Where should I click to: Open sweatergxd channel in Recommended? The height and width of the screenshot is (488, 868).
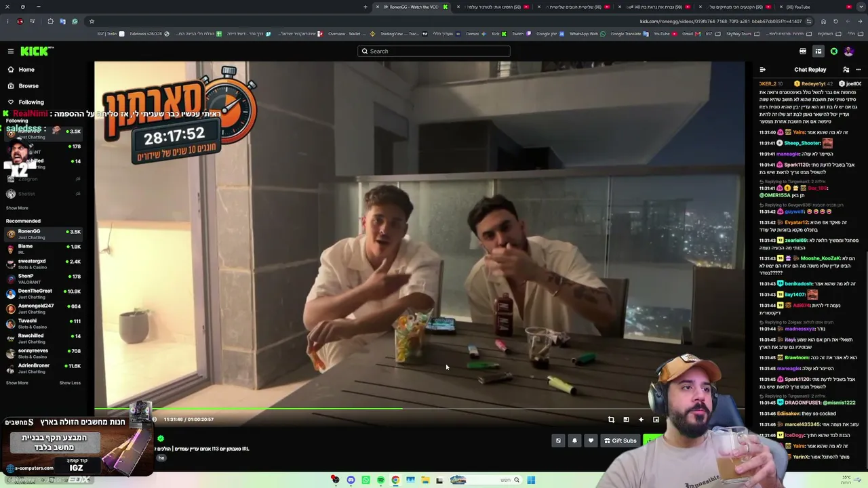[43, 264]
